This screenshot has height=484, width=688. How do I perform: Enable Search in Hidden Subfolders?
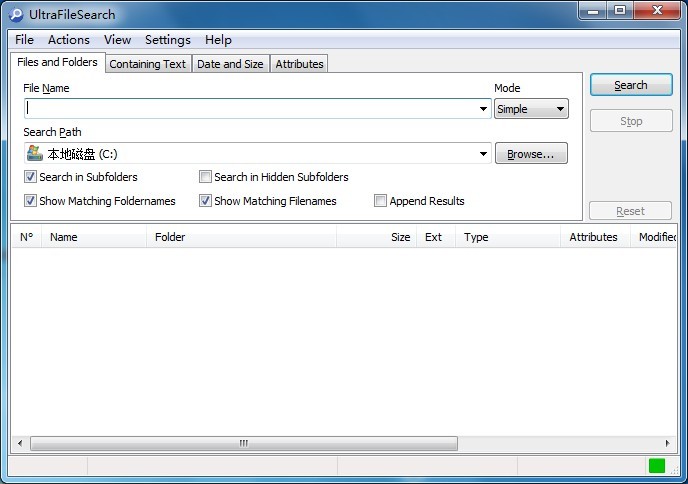205,177
